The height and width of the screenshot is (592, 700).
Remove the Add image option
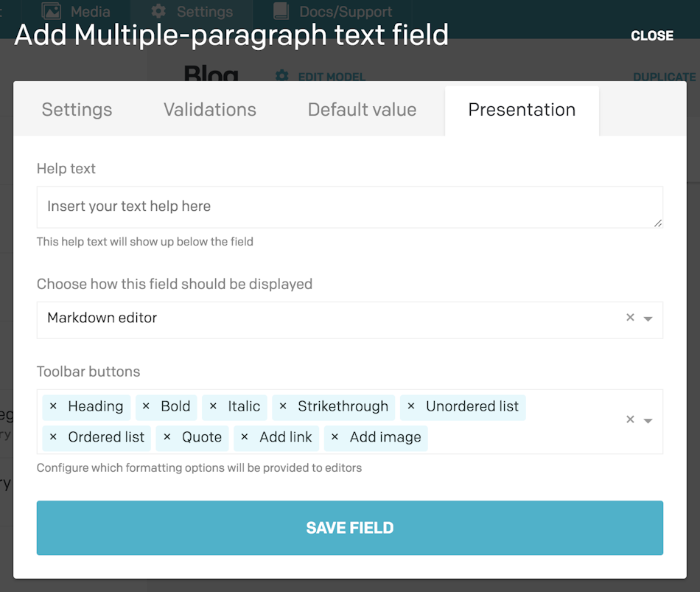click(336, 437)
